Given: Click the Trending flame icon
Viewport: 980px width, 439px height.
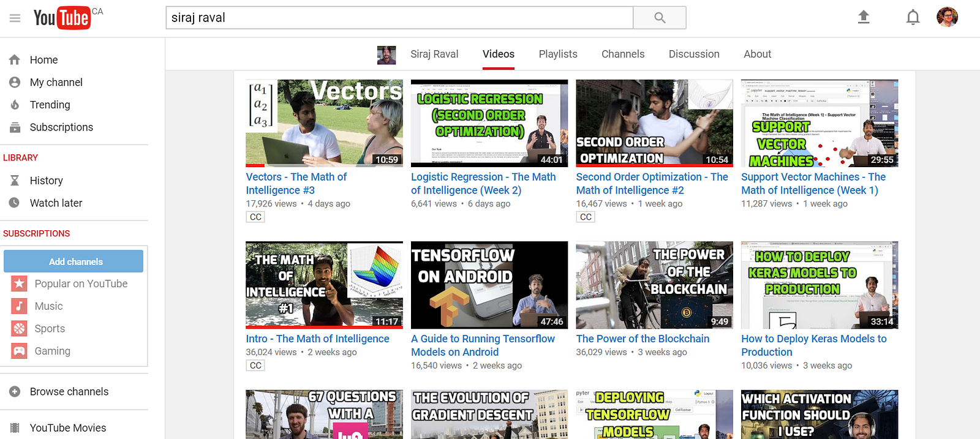Looking at the screenshot, I should pos(15,105).
